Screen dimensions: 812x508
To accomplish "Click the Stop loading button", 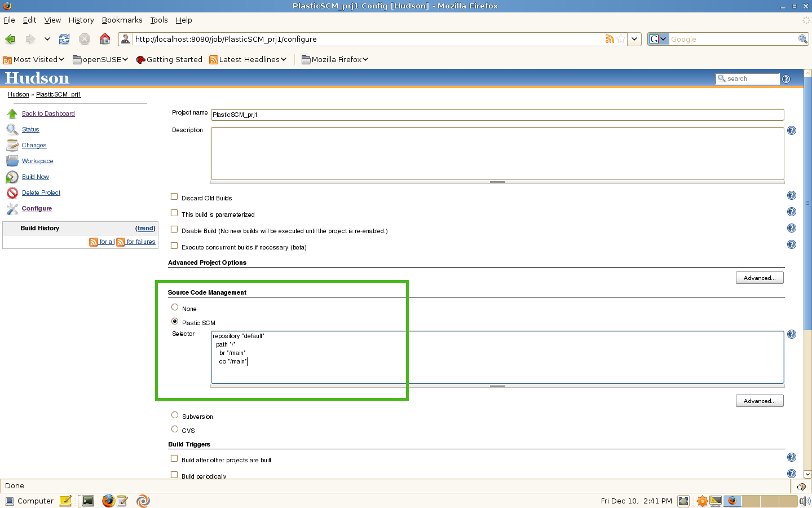I will point(85,39).
